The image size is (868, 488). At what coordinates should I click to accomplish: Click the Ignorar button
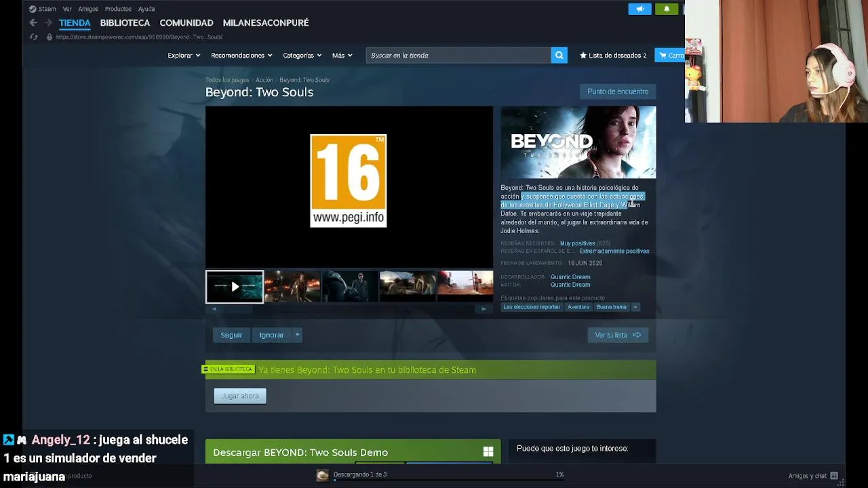(x=271, y=335)
